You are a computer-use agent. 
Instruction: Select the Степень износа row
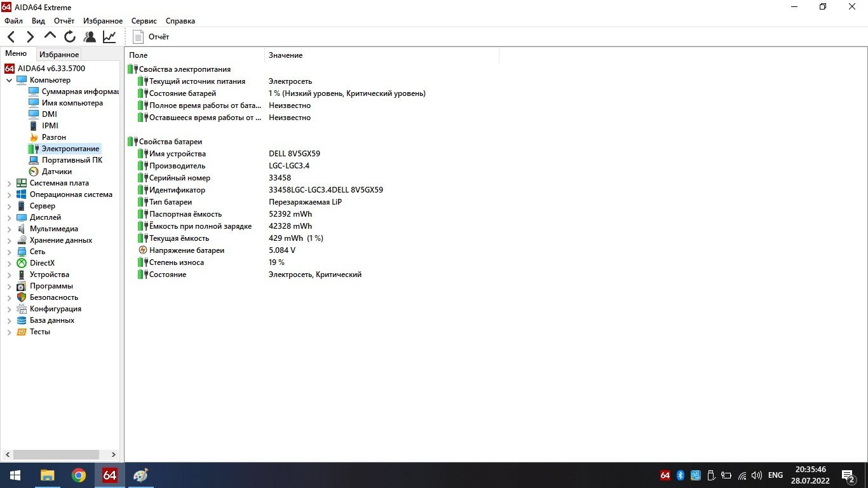point(312,262)
